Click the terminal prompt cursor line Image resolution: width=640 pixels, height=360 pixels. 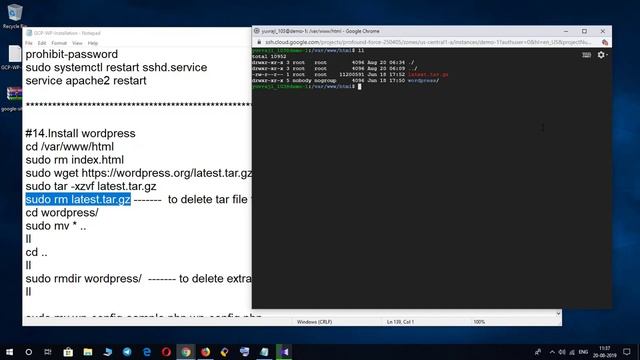[x=307, y=86]
